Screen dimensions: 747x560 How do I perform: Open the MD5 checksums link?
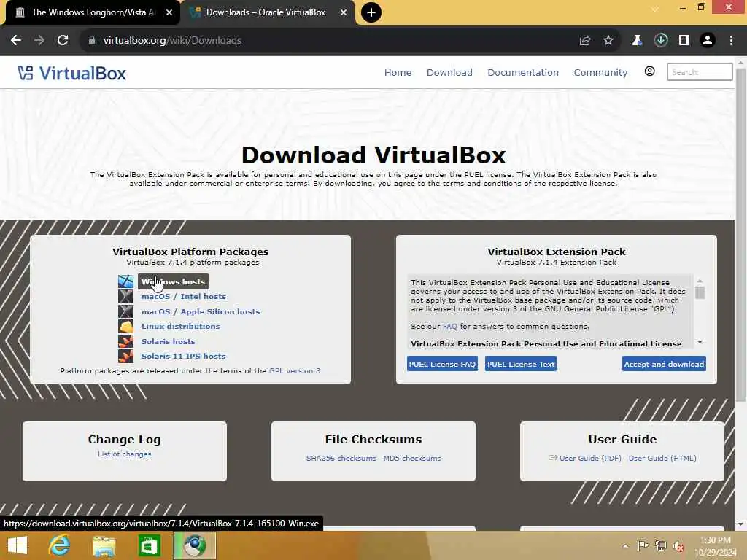point(412,458)
